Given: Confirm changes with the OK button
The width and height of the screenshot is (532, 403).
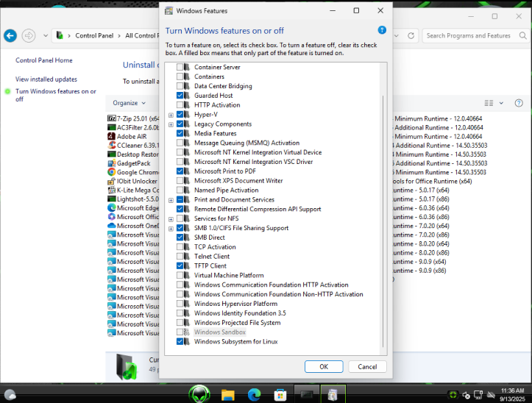Looking at the screenshot, I should pyautogui.click(x=324, y=367).
